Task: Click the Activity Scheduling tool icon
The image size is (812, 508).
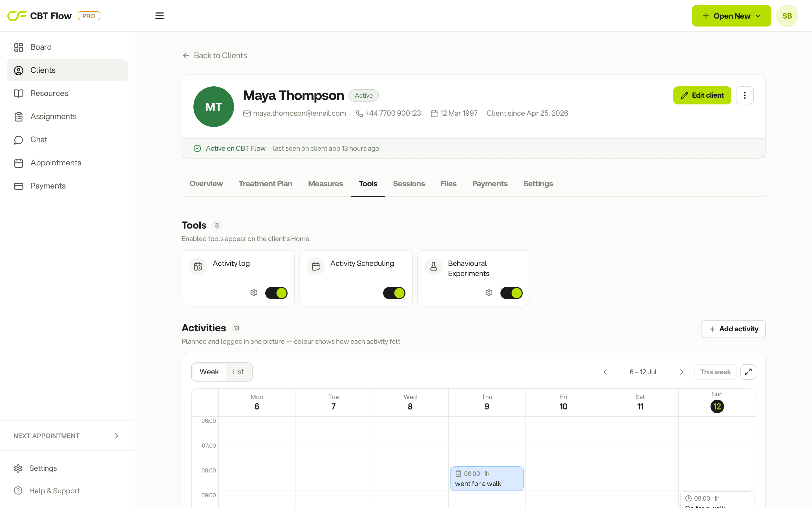Action: [316, 267]
